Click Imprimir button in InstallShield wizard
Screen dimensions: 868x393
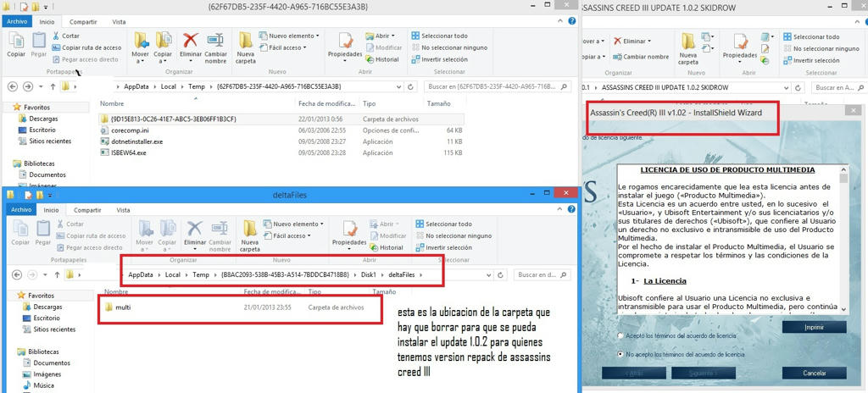coord(815,327)
